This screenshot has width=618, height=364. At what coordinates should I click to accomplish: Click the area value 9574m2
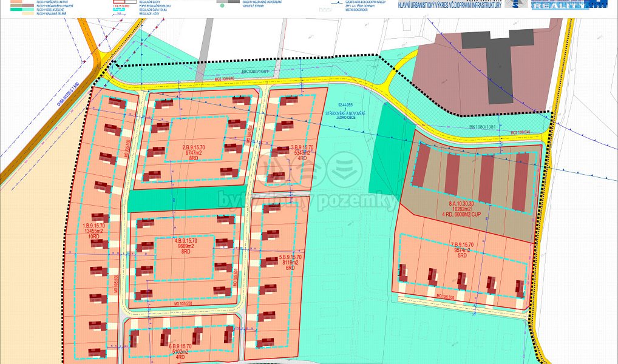coord(462,251)
